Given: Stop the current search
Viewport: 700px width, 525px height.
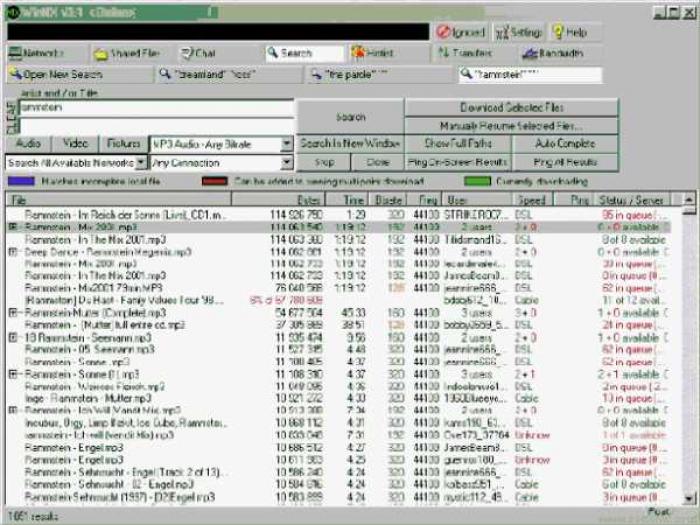Looking at the screenshot, I should tap(324, 162).
